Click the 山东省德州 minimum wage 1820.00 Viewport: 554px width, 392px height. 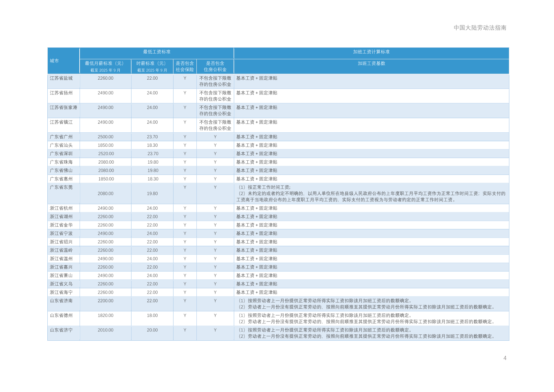point(105,316)
